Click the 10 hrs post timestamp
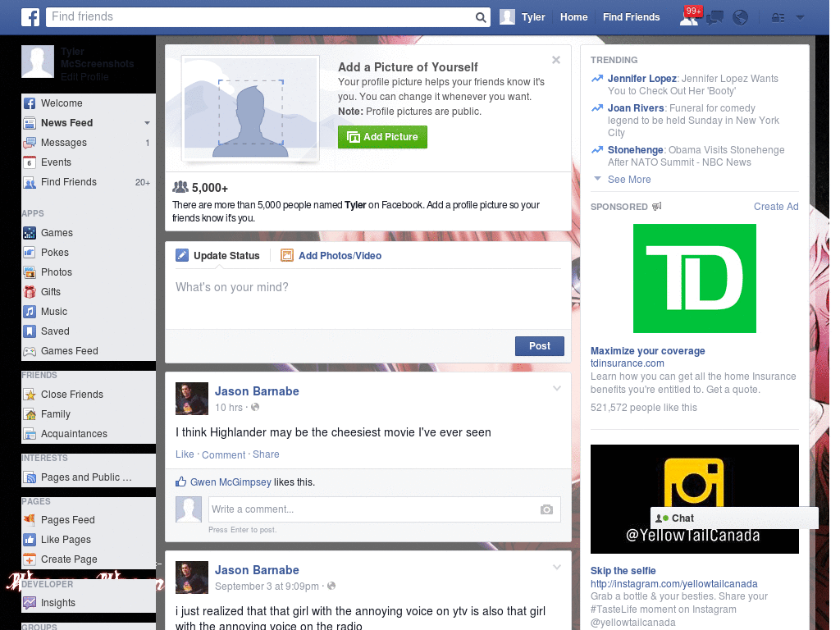 (x=229, y=408)
